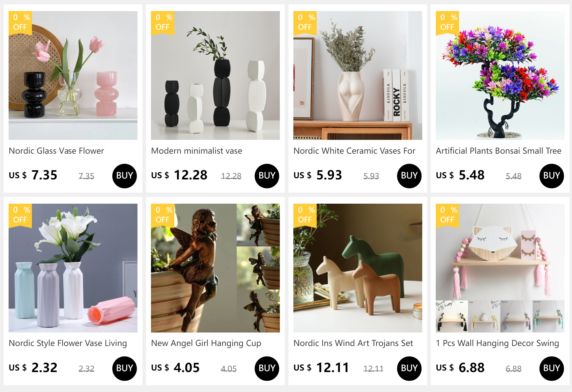Screen dimensions: 572x392
Task: Open the colorful bonsai tree image
Action: 500,75
